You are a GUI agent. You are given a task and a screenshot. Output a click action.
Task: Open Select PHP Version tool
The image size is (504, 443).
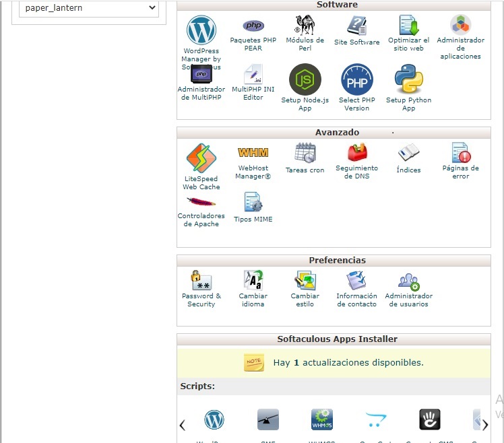(356, 80)
